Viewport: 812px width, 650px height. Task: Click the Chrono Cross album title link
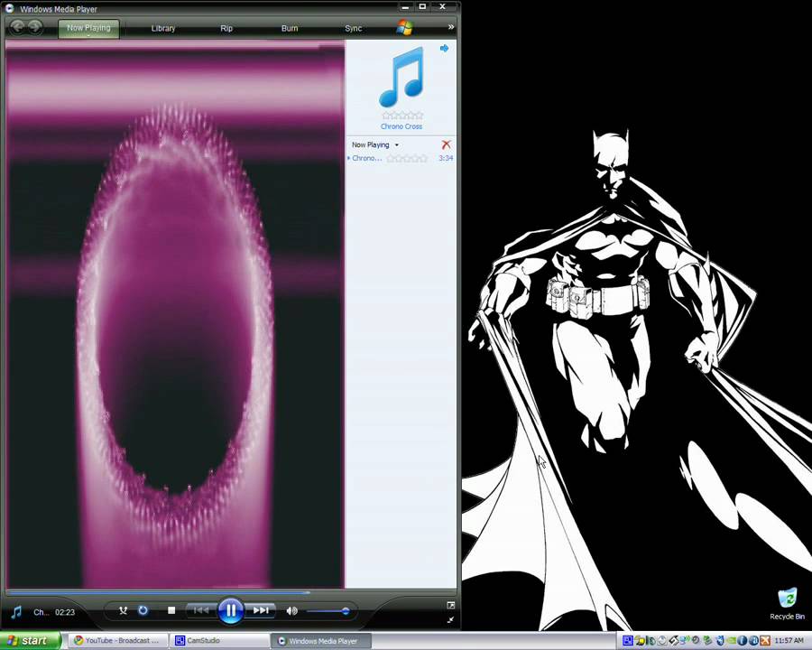pyautogui.click(x=401, y=126)
